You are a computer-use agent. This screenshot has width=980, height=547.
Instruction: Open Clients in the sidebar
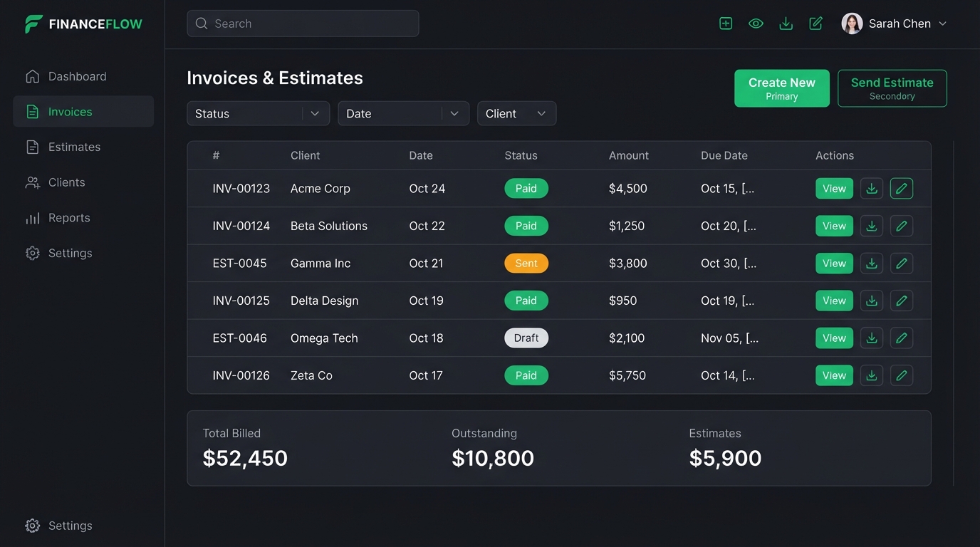[x=83, y=182]
